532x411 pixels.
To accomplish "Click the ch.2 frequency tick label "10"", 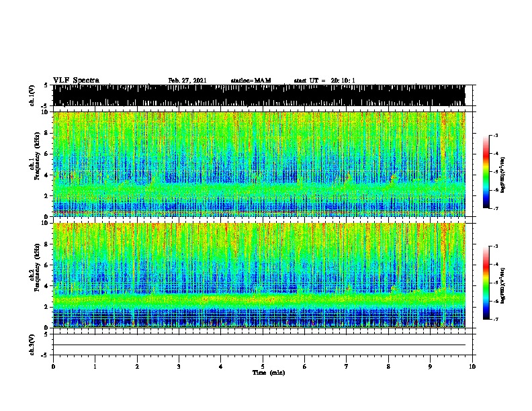I will pos(46,223).
